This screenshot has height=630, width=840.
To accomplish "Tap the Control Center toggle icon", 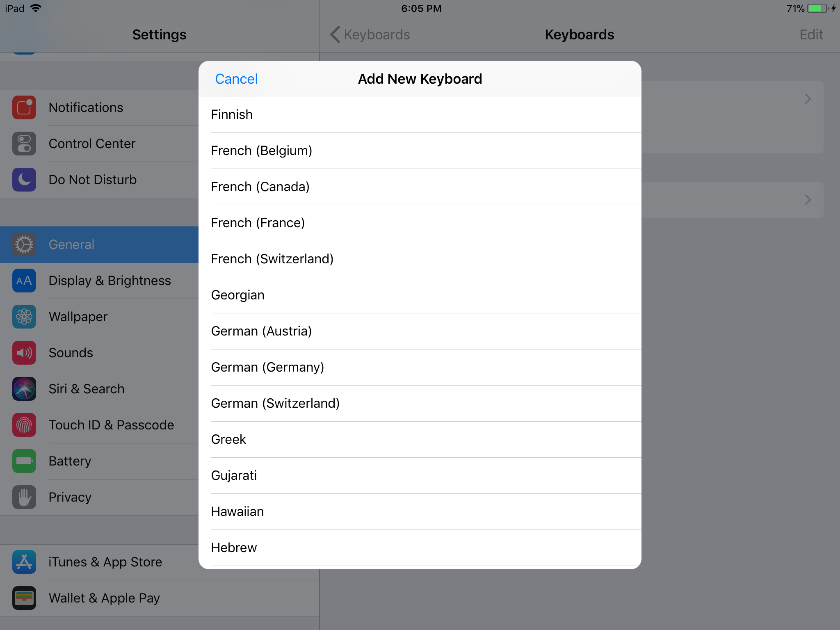I will tap(24, 144).
